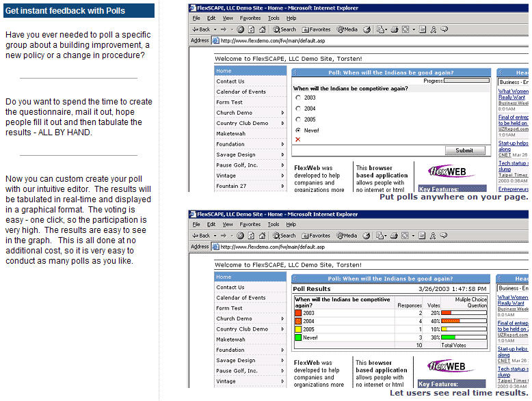This screenshot has width=532, height=401.
Task: Expand Savage Design submenu in poll-voting browser
Action: point(282,154)
